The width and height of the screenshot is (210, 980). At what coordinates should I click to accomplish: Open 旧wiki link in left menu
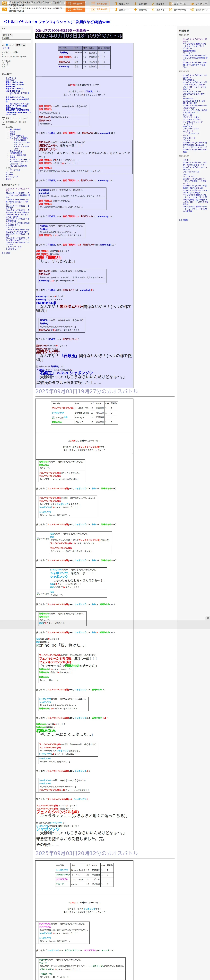(8, 179)
